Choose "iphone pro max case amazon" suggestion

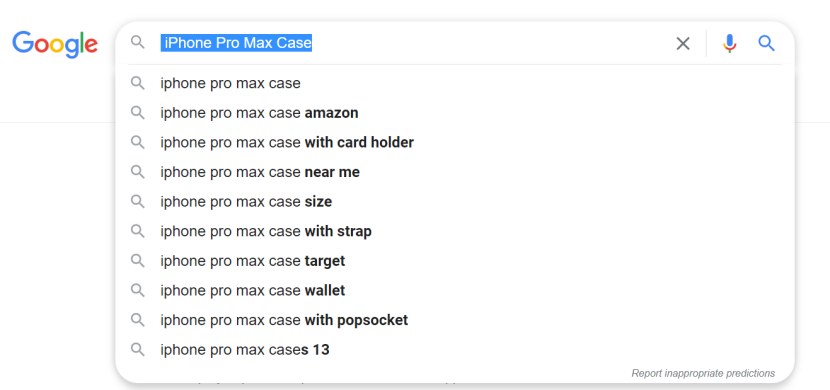454,113
